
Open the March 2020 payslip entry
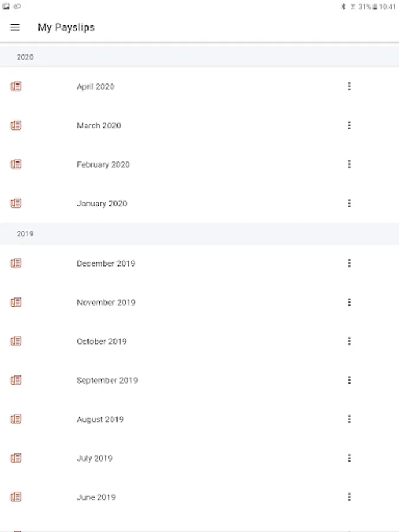200,125
